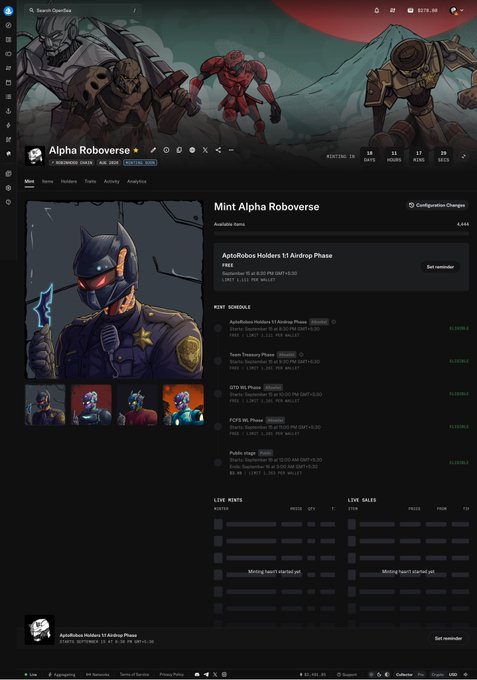Open the OpenSea logo home link
This screenshot has height=680, width=477.
click(8, 10)
